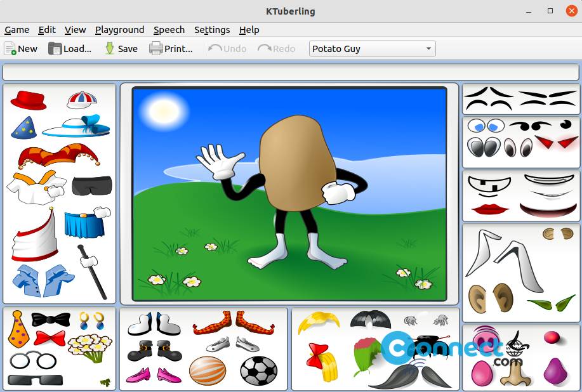Viewport: 582px width, 392px height.
Task: Pick the black walking cane
Action: (93, 271)
